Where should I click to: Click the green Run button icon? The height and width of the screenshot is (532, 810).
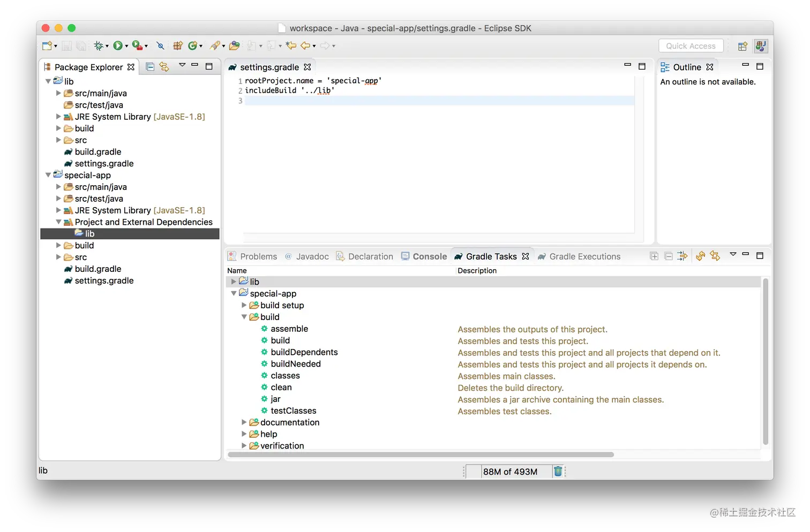click(117, 46)
